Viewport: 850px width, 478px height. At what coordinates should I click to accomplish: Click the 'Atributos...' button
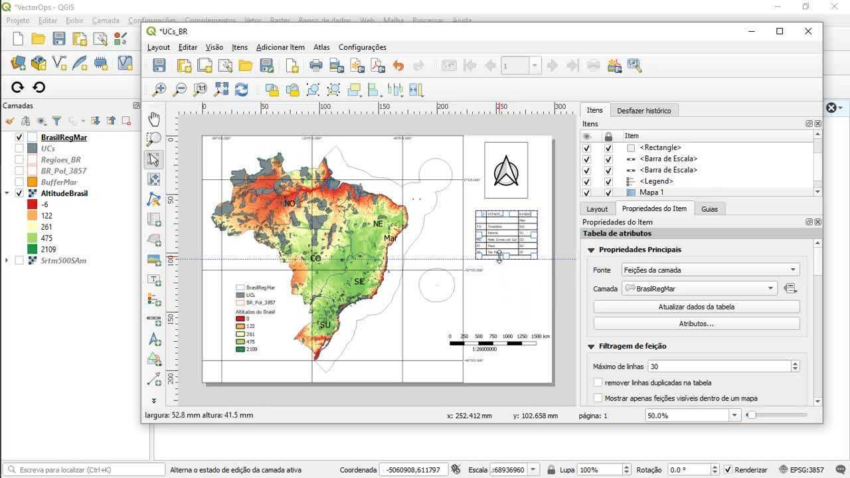point(696,324)
